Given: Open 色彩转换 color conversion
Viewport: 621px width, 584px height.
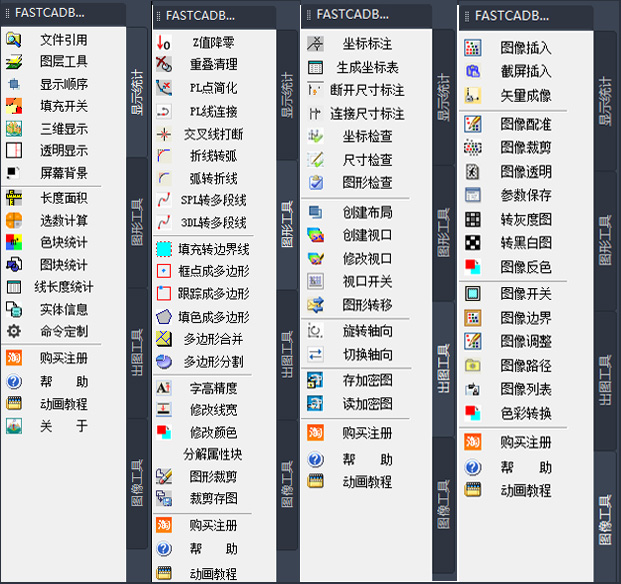Looking at the screenshot, I should (x=525, y=413).
